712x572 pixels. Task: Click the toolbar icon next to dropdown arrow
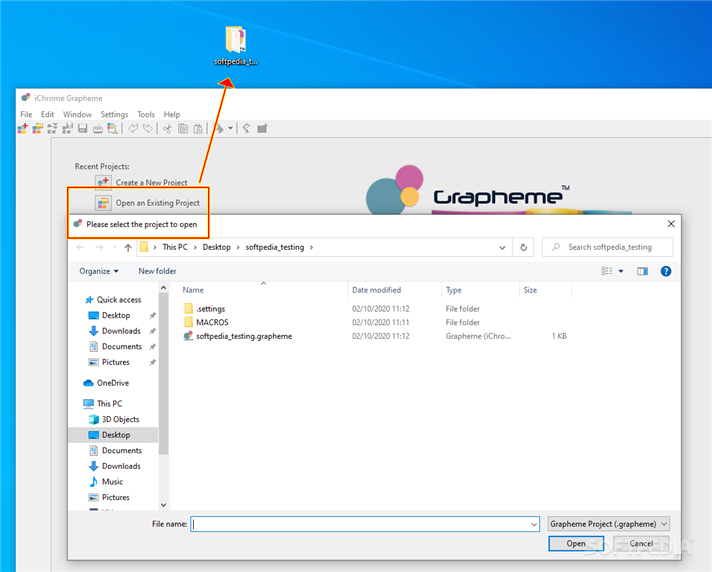tap(219, 129)
